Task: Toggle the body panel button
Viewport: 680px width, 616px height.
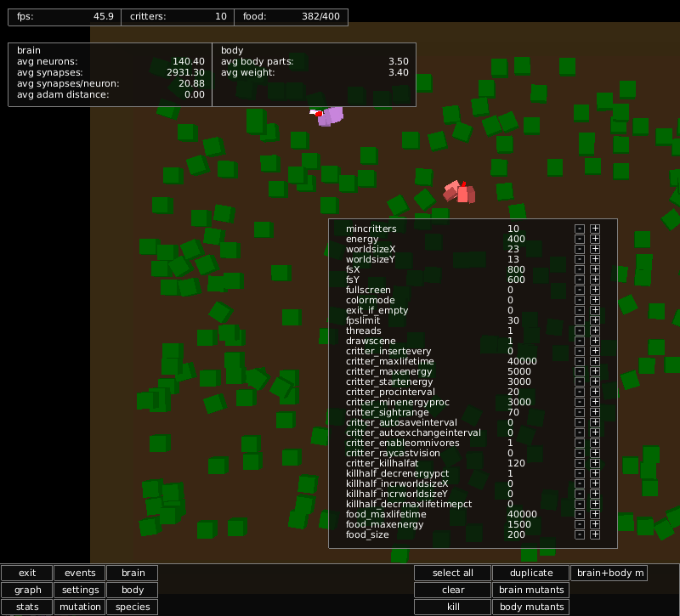Action: coord(133,590)
